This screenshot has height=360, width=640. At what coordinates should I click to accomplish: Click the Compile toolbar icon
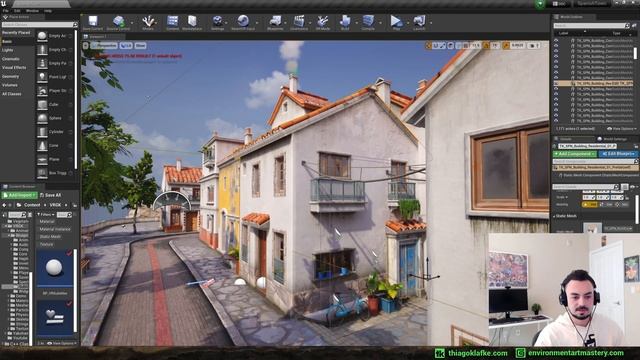click(x=368, y=20)
